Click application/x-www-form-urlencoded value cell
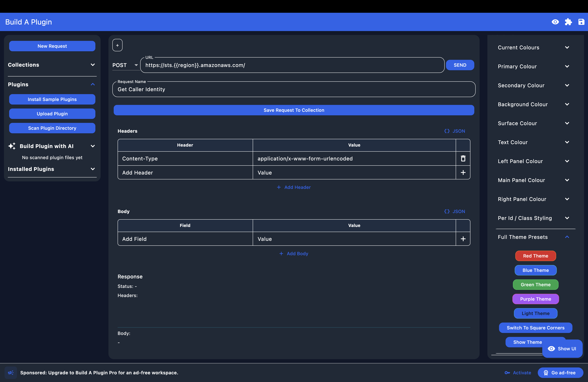The height and width of the screenshot is (382, 588). tap(354, 158)
